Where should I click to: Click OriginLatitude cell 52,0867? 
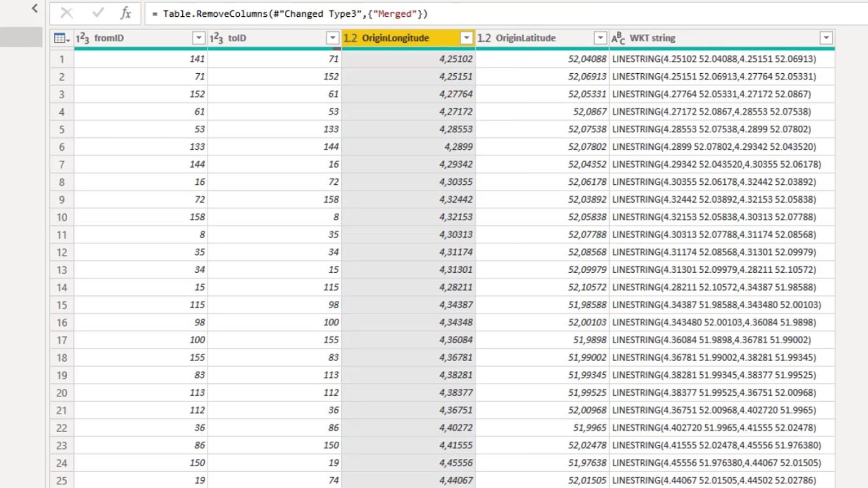click(542, 112)
